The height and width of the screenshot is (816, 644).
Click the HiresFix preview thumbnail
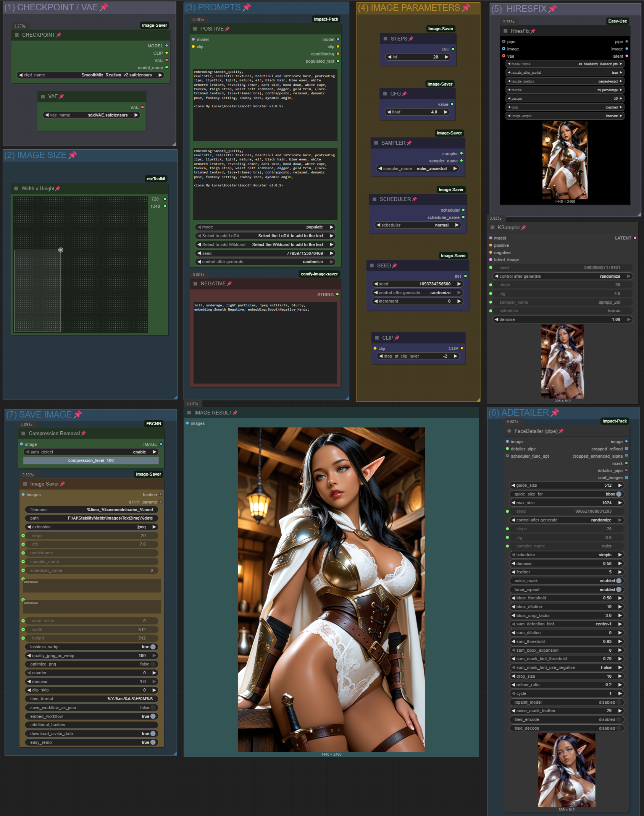point(565,160)
